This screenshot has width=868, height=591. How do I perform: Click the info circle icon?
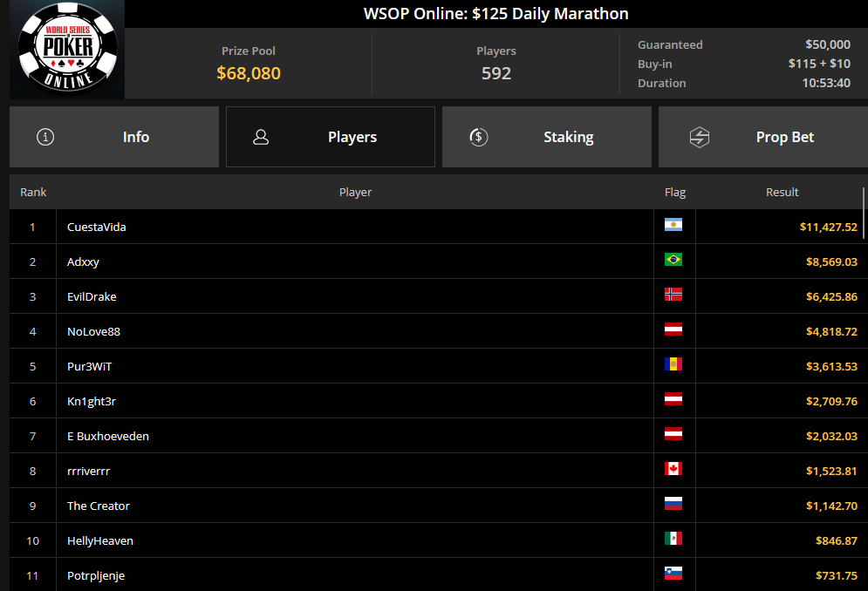(45, 137)
